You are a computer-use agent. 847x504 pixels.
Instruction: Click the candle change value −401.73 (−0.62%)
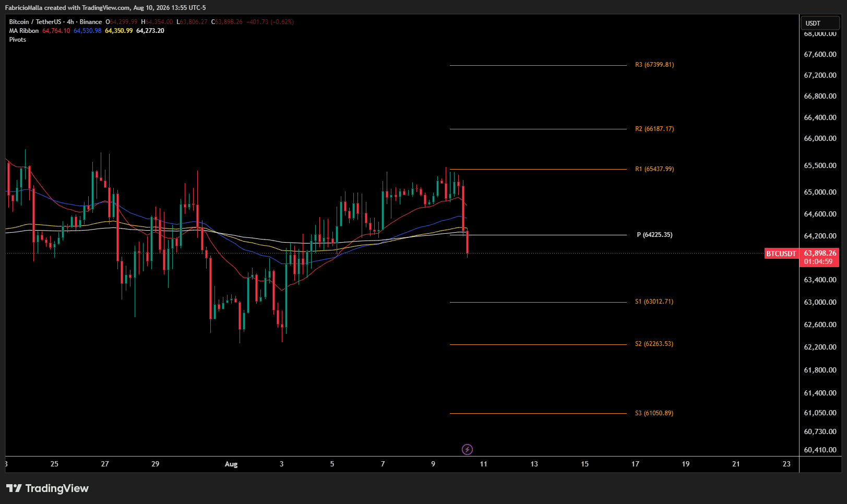270,22
